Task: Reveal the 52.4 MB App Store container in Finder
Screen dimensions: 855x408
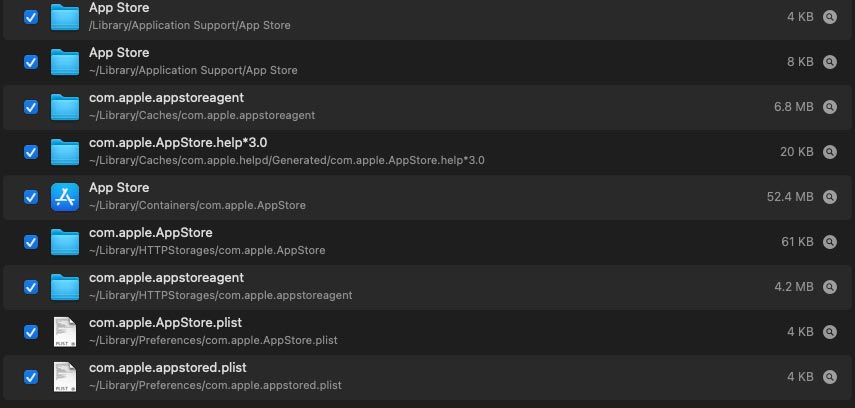Action: click(829, 197)
